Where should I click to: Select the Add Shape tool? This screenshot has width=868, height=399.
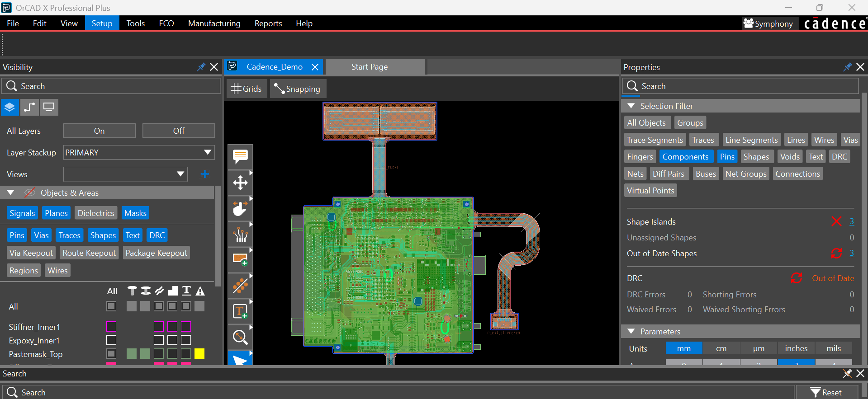[240, 260]
